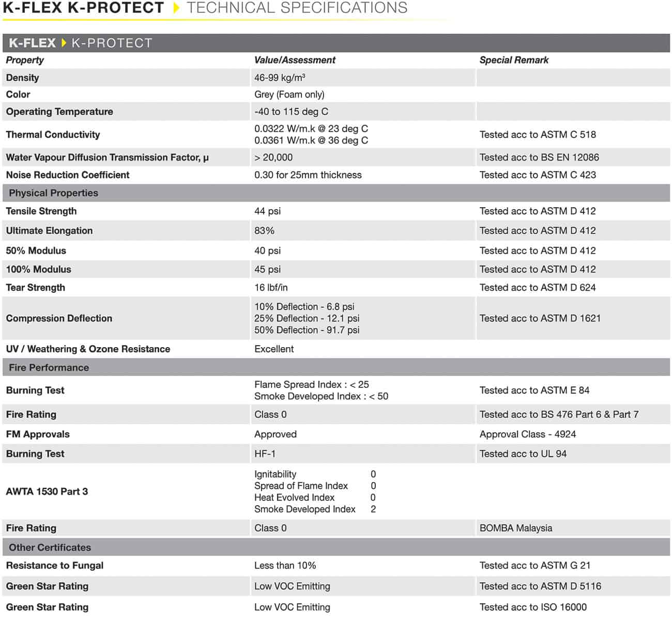Select the '100% Modulus' label
The height and width of the screenshot is (624, 672).
[x=38, y=269]
